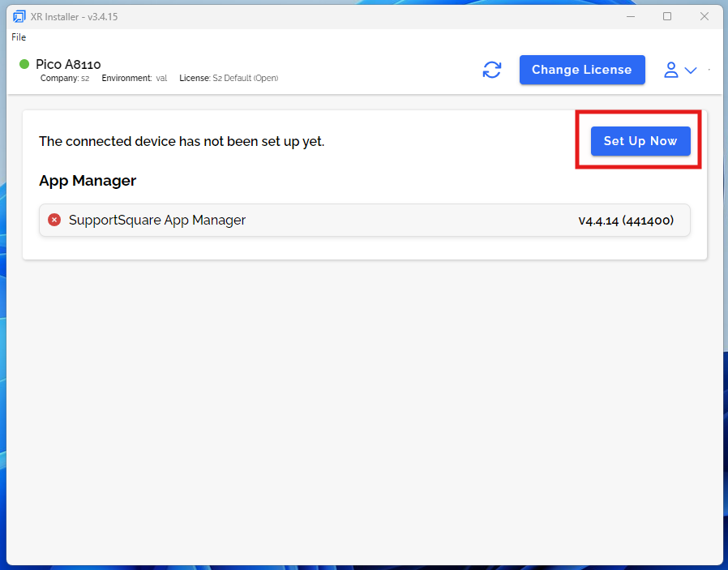Viewport: 728px width, 570px height.
Task: Click the green device connected indicator
Action: 24,64
